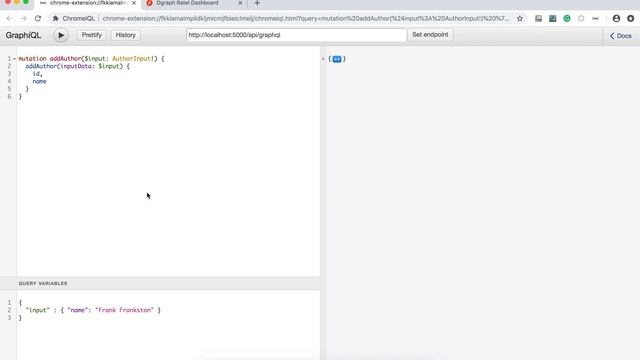Focus the endpoint URL input field
This screenshot has width=640, height=360.
(x=296, y=35)
